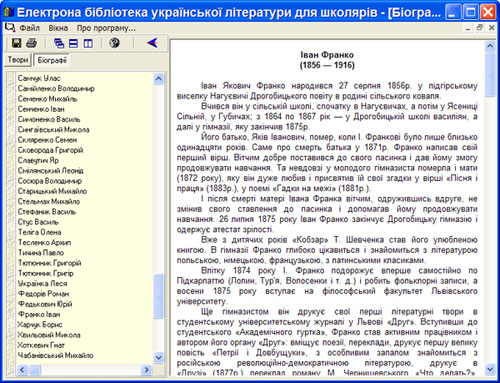This screenshot has width=500, height=383.
Task: Click author list vertical scrollbar thumb
Action: (159, 296)
